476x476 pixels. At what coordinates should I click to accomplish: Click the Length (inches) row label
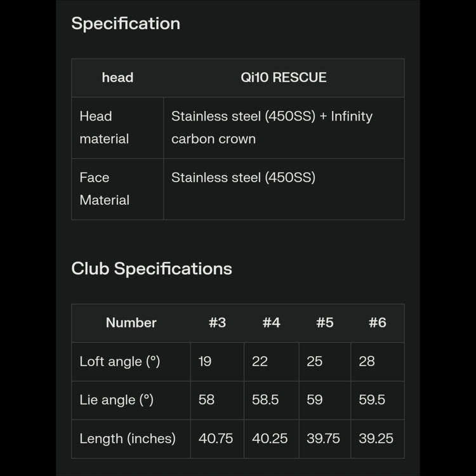[x=128, y=439]
